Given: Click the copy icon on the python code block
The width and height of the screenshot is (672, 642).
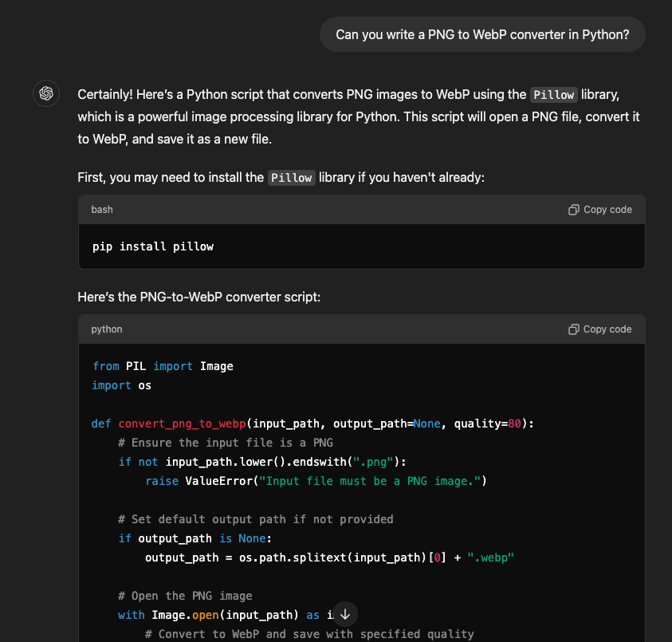Looking at the screenshot, I should [573, 329].
